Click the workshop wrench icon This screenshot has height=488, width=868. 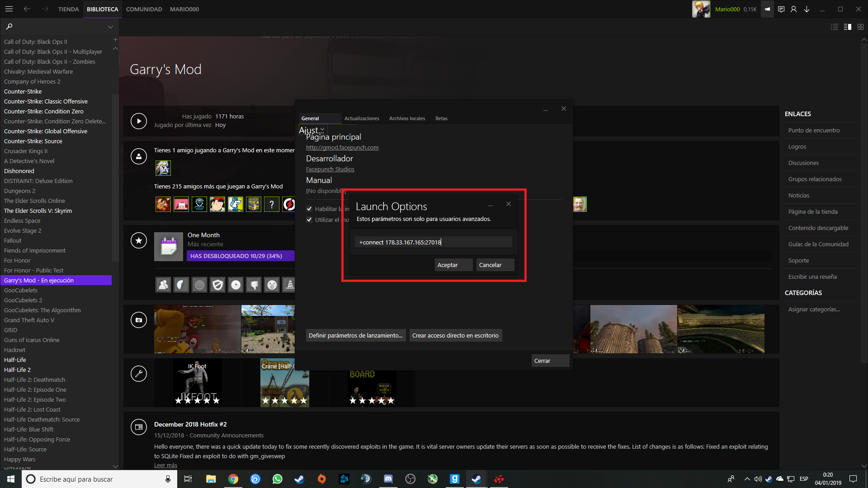(x=139, y=374)
